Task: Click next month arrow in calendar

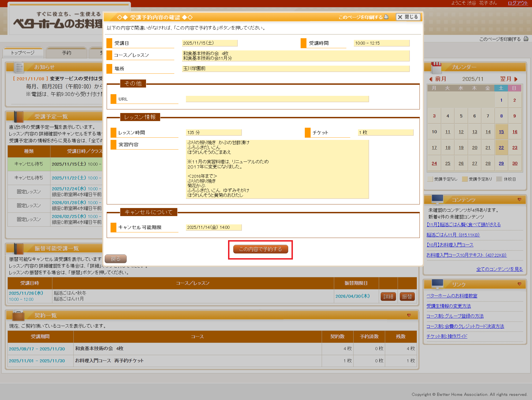Action: [516, 79]
